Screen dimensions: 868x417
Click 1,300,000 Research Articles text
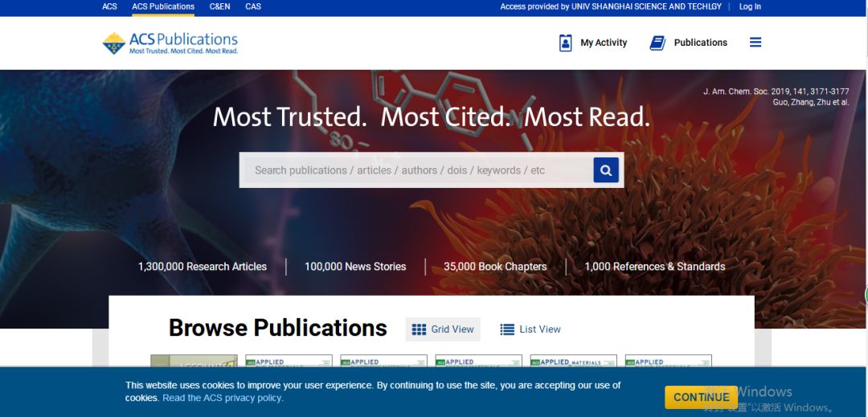pyautogui.click(x=202, y=267)
